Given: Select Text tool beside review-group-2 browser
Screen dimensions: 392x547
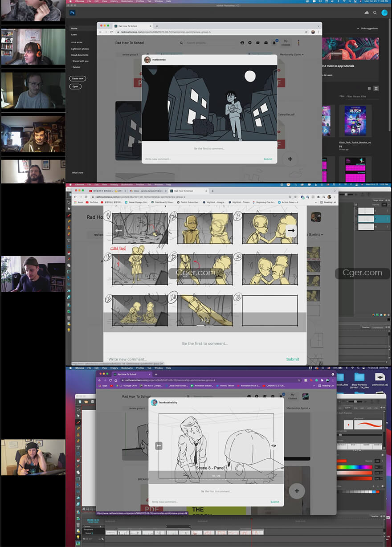Looking at the screenshot, I should coord(69,240).
